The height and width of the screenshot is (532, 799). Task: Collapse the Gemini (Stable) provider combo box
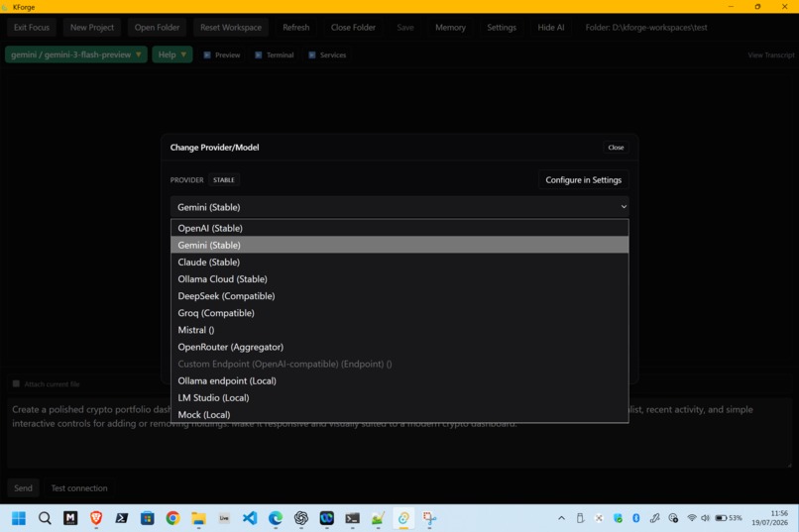click(399, 207)
